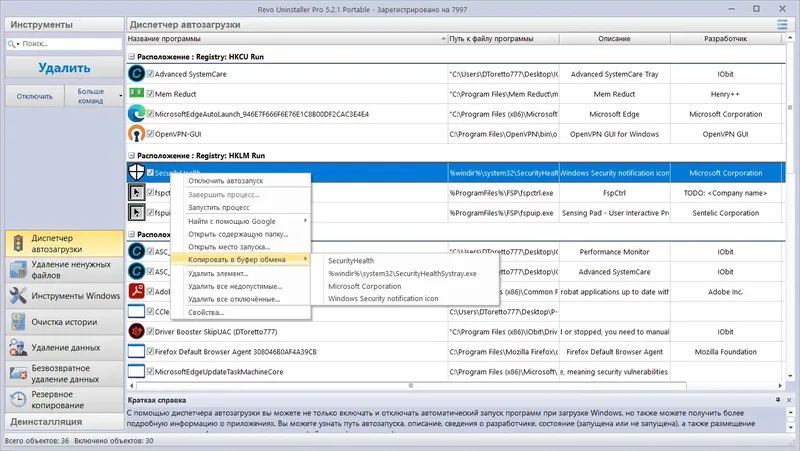Copy SecurityHealth name to clipboard
Screen dimensions: 800x451
point(405,260)
